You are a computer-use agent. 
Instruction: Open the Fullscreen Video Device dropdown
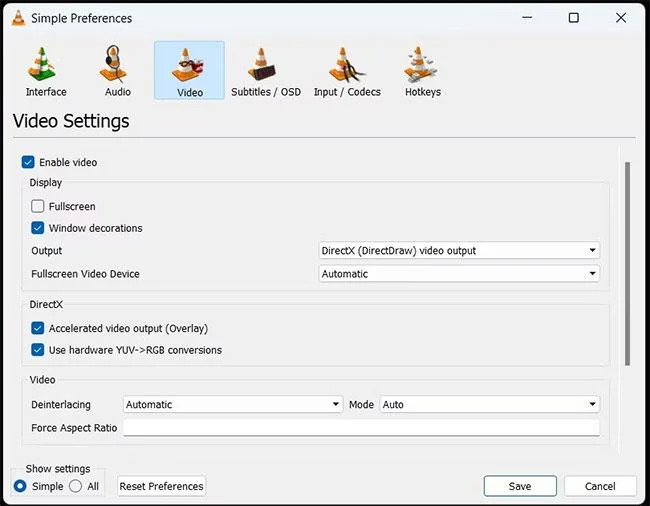pyautogui.click(x=459, y=274)
